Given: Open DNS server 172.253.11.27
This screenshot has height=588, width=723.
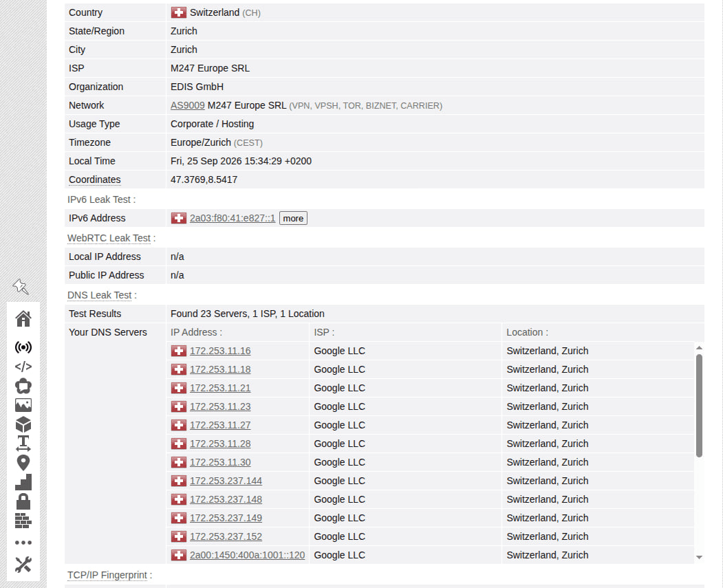Looking at the screenshot, I should point(220,425).
